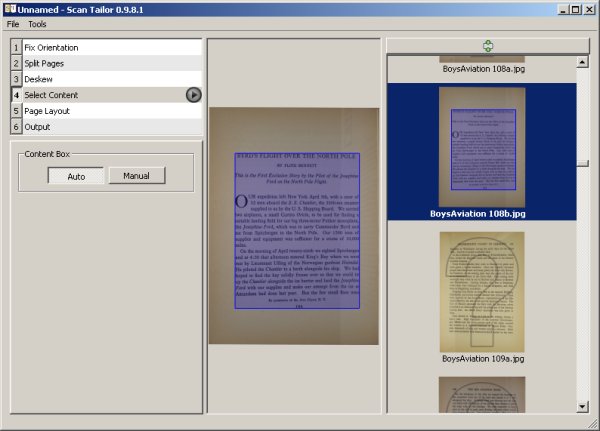600x431 pixels.
Task: Open the BoysAviation 108b.jpg thumbnail
Action: pyautogui.click(x=482, y=147)
